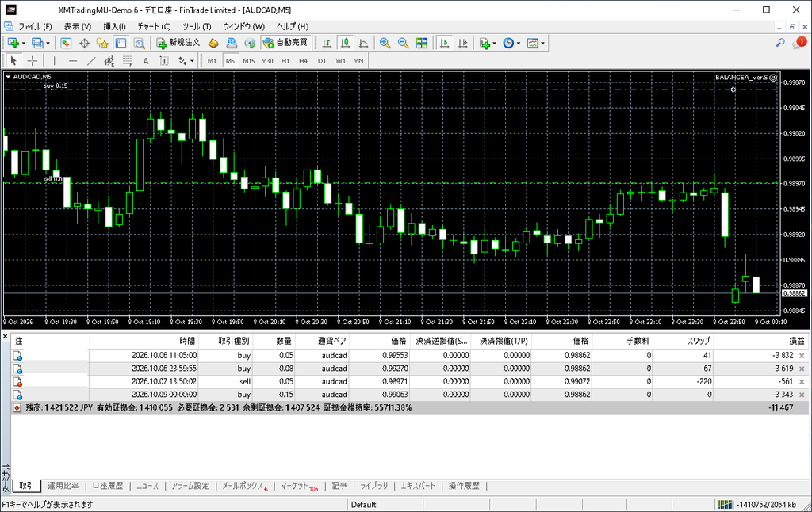
Task: Toggle the Terminal panel icon
Action: pos(121,43)
